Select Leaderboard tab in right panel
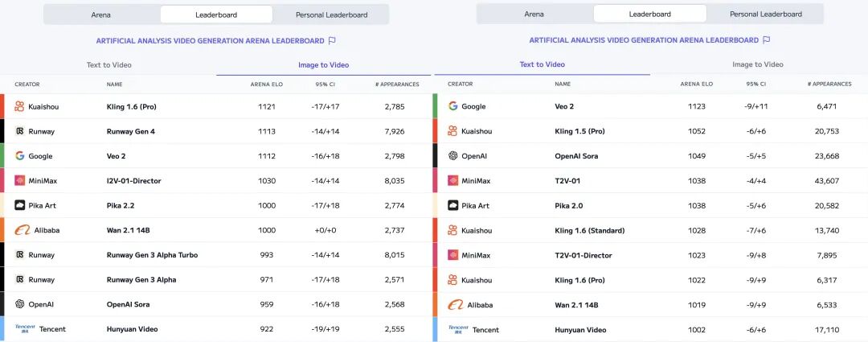Image resolution: width=868 pixels, height=342 pixels. pyautogui.click(x=650, y=14)
